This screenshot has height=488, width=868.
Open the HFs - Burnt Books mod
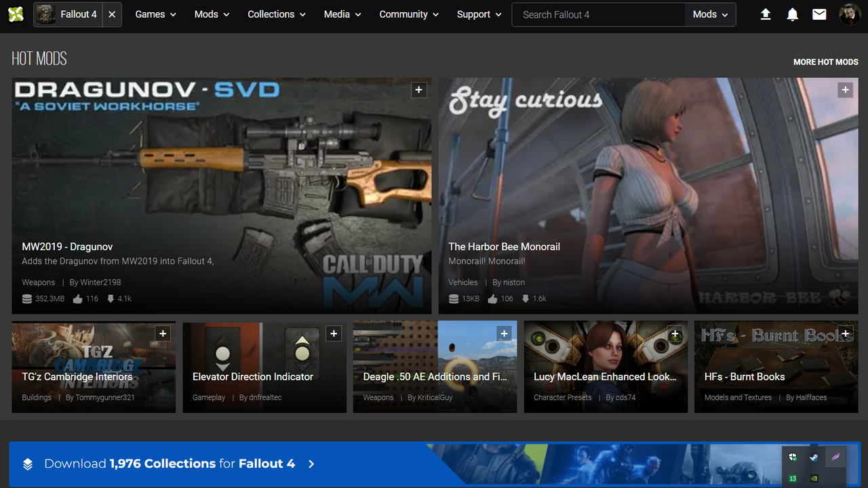tap(745, 377)
